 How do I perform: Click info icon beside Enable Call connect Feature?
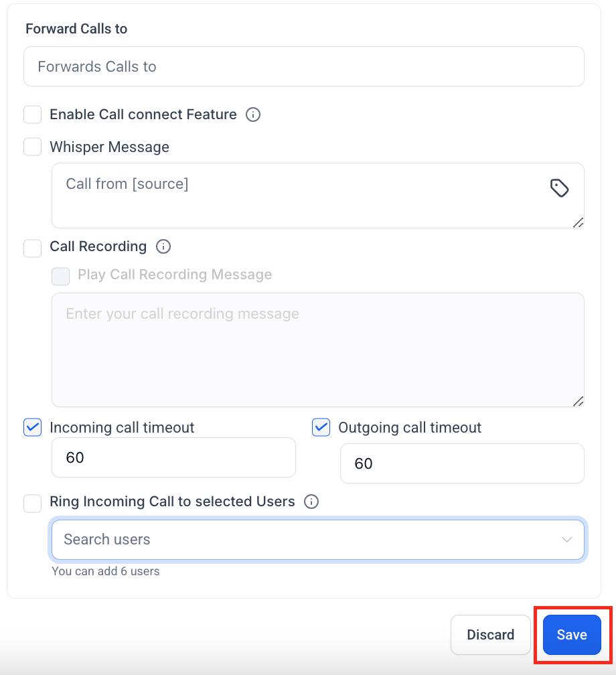click(253, 115)
